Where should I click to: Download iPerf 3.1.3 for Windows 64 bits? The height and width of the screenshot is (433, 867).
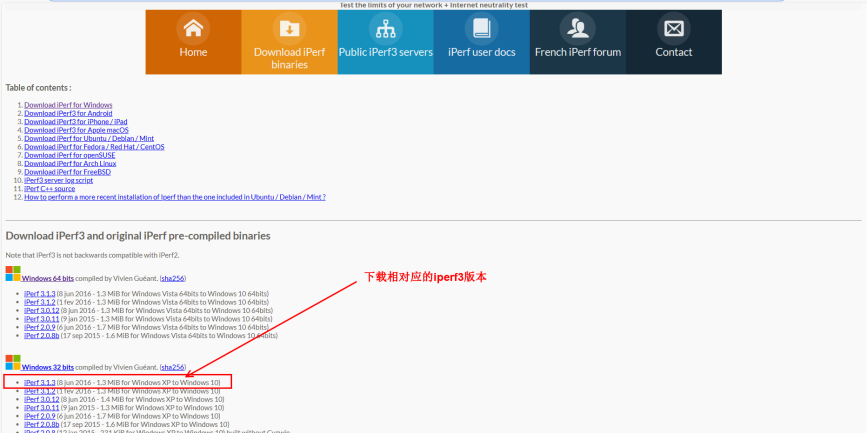pyautogui.click(x=40, y=293)
